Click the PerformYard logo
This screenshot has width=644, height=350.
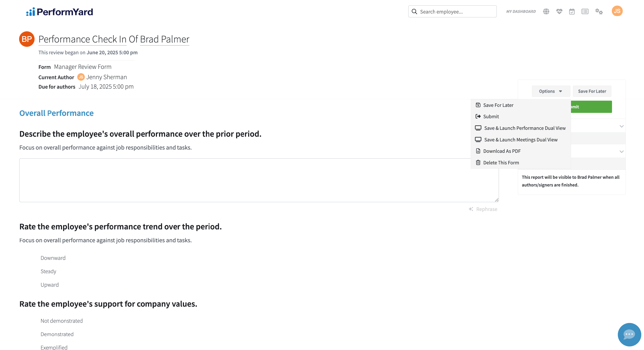[x=59, y=12]
